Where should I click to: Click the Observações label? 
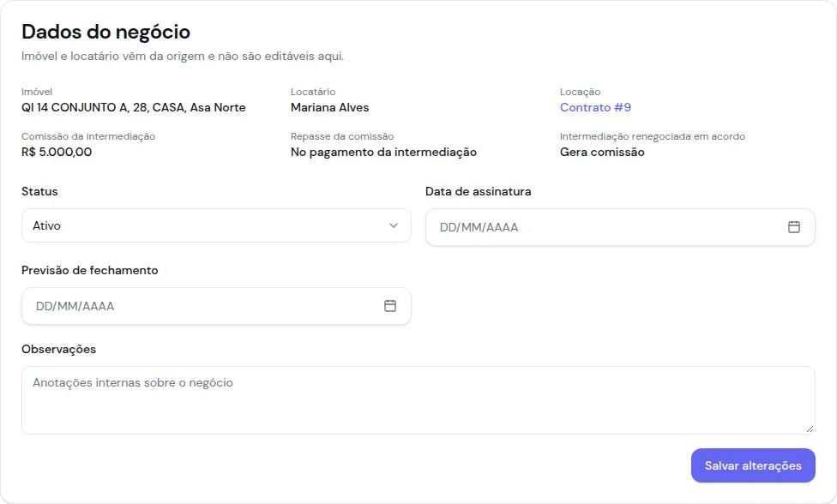coord(58,350)
